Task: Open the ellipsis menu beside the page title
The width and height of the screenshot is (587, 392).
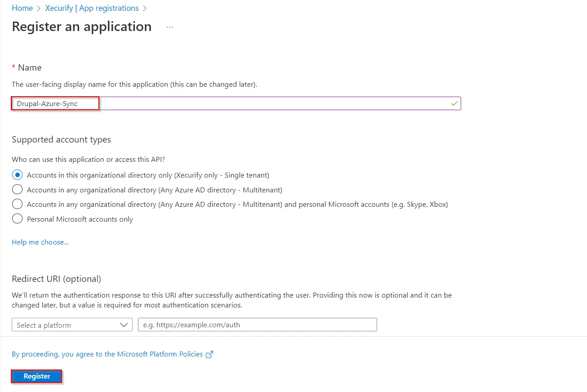Action: (169, 27)
